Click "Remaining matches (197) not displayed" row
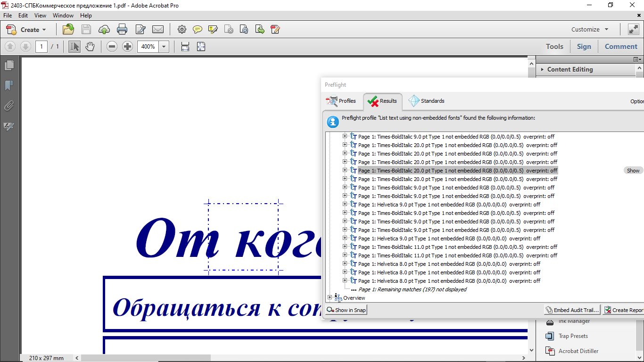644x362 pixels. tap(413, 289)
